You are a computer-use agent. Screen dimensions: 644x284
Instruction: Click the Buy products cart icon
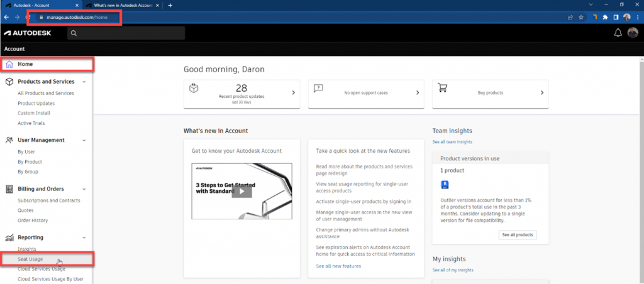click(442, 88)
